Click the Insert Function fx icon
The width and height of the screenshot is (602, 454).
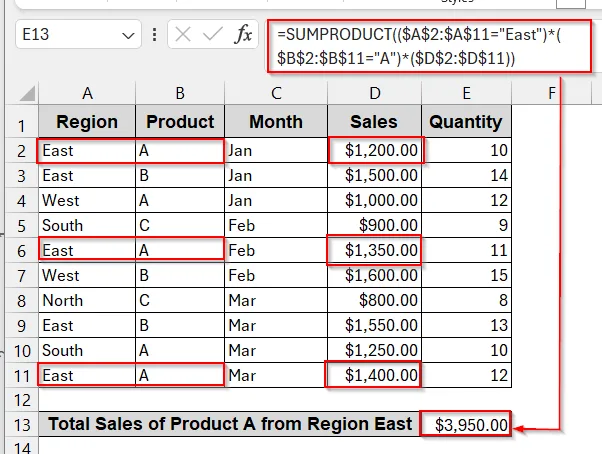[243, 35]
